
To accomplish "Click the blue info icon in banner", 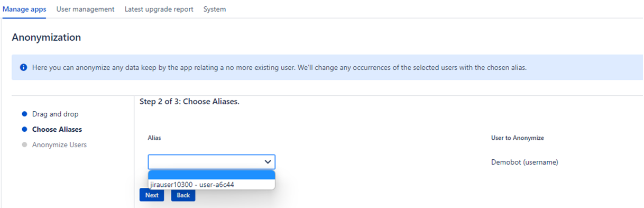I will 23,68.
